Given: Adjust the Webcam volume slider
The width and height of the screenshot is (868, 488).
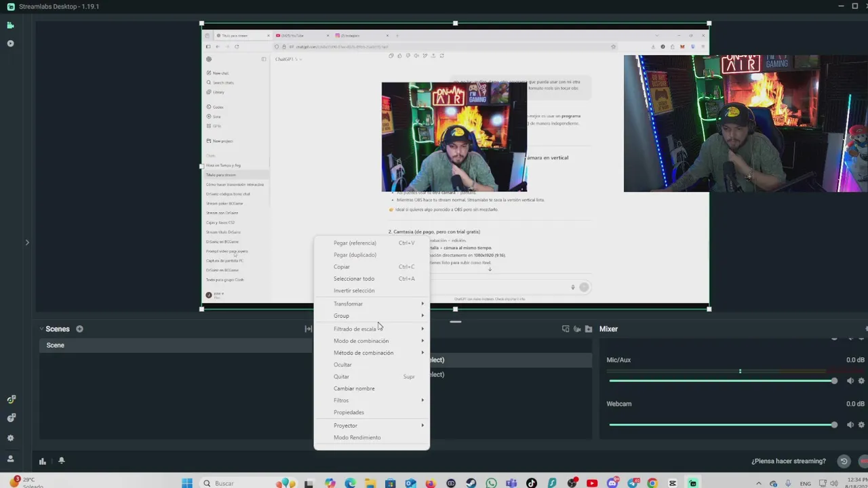Looking at the screenshot, I should (722, 425).
